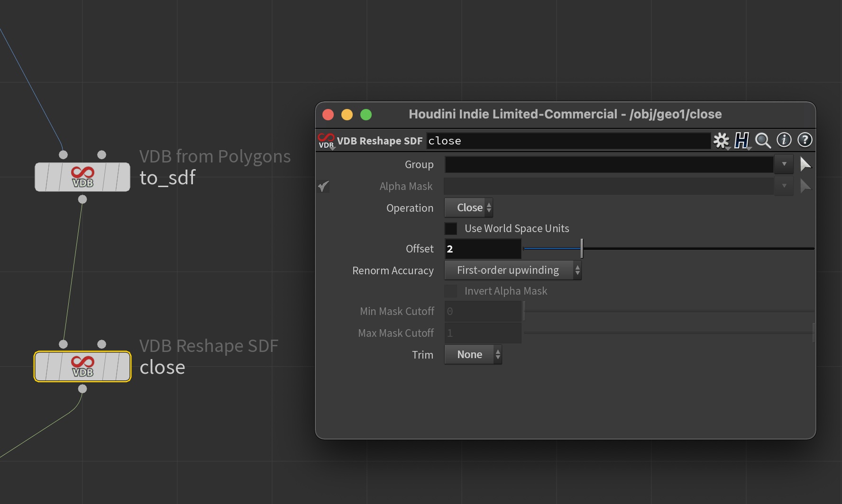Click the to_sdf node name label
The height and width of the screenshot is (504, 842).
[x=167, y=178]
